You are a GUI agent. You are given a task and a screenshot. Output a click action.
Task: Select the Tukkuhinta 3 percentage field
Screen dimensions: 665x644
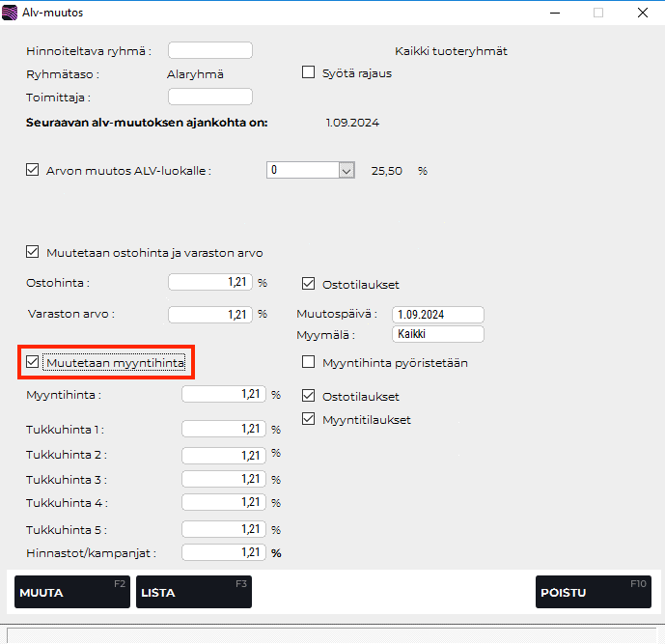223,479
